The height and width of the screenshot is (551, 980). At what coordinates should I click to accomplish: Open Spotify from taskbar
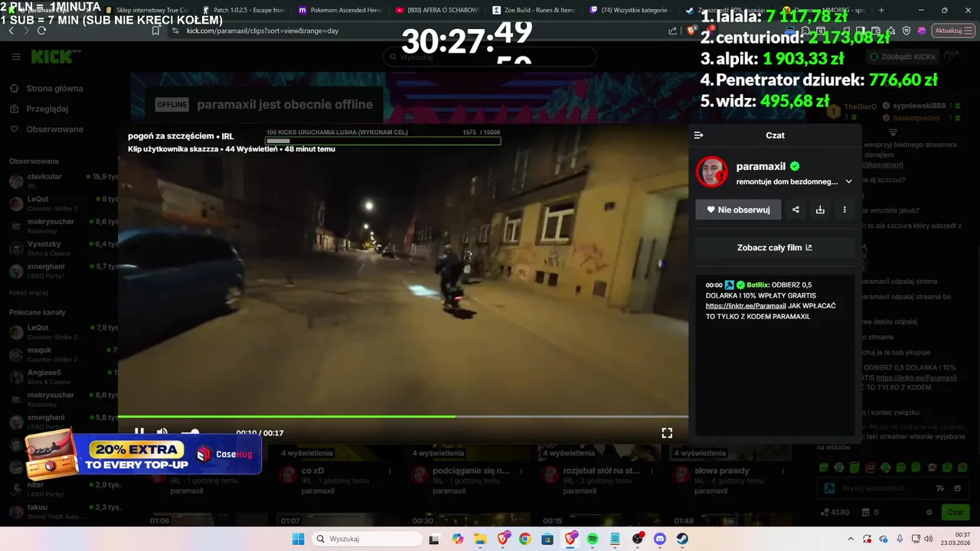tap(593, 539)
